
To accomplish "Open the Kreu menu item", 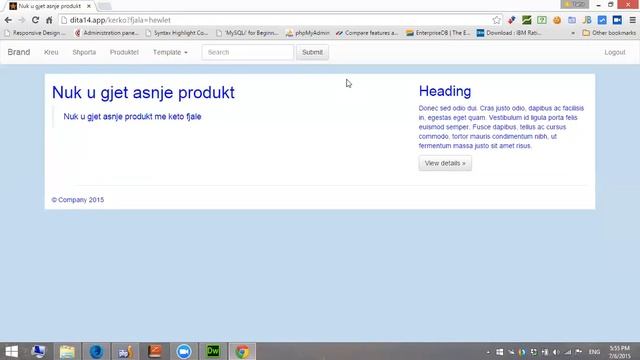I will (x=51, y=52).
